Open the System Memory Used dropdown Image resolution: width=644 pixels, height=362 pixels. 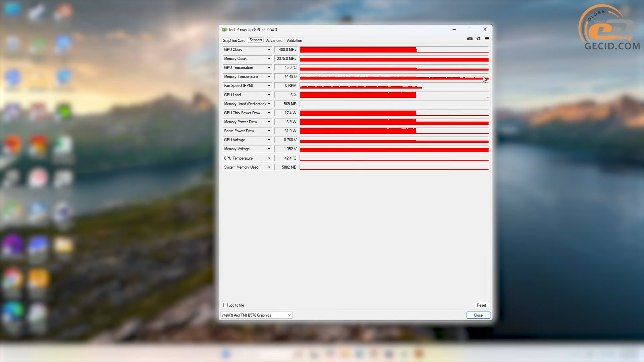[269, 167]
